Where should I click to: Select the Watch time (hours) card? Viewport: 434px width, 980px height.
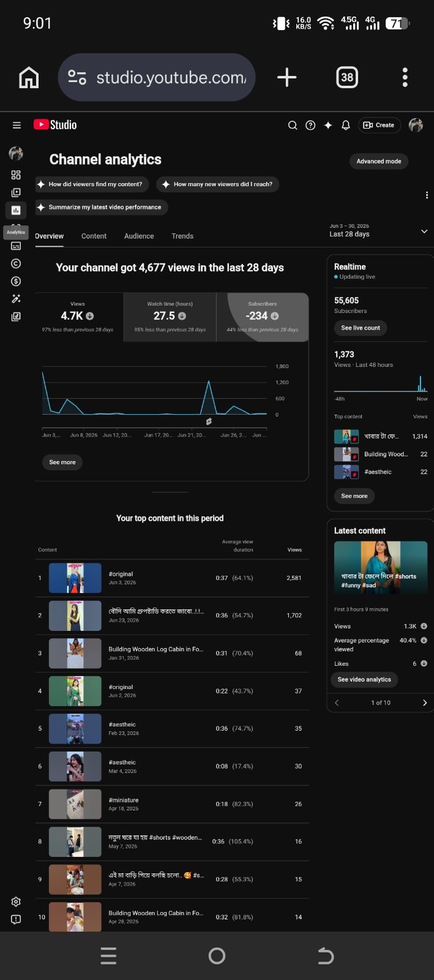click(170, 317)
